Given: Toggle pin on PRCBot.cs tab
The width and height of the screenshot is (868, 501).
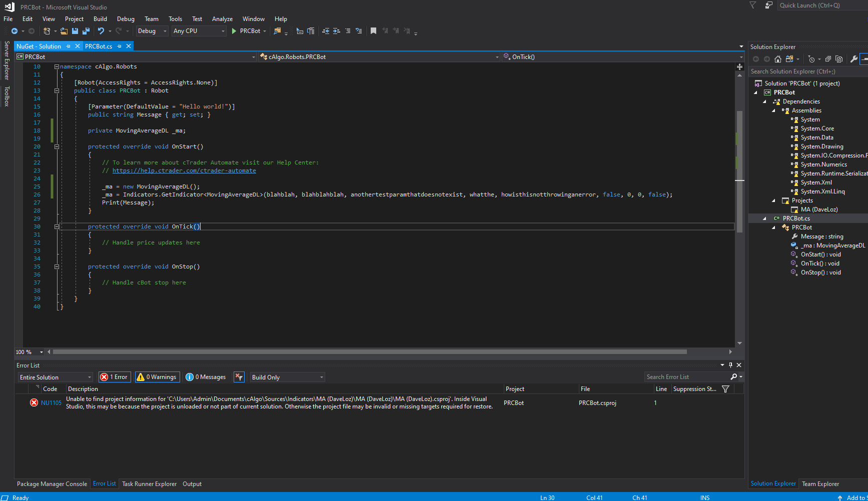Looking at the screenshot, I should (x=119, y=46).
